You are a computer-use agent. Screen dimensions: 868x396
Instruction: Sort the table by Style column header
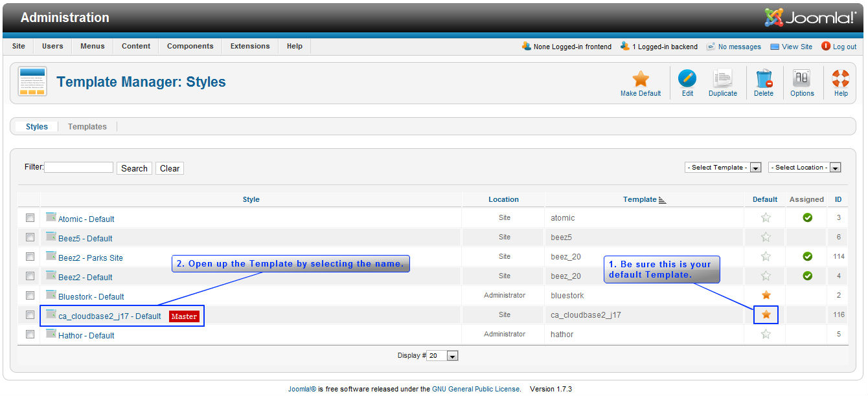pos(251,199)
